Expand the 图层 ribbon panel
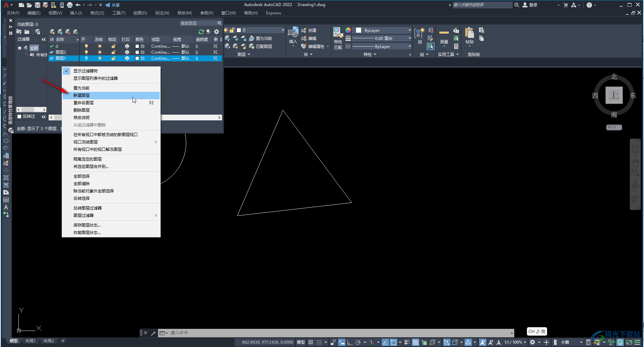 pyautogui.click(x=244, y=54)
